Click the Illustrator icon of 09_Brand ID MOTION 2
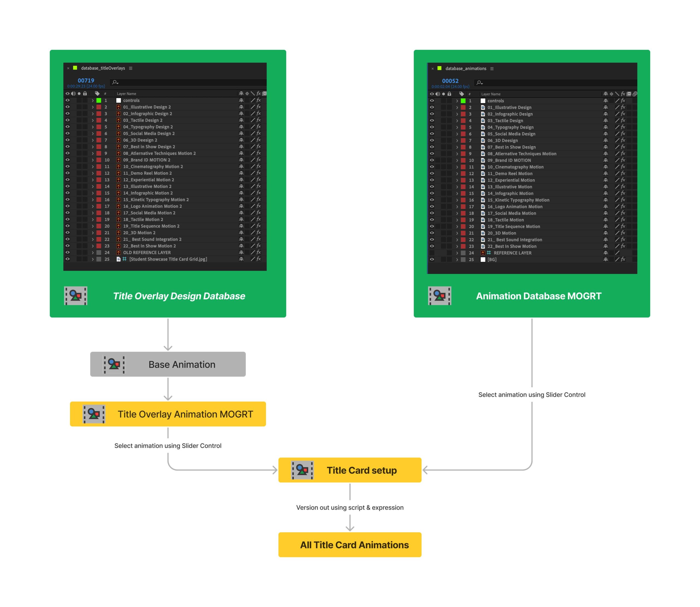This screenshot has height=607, width=700. (118, 160)
